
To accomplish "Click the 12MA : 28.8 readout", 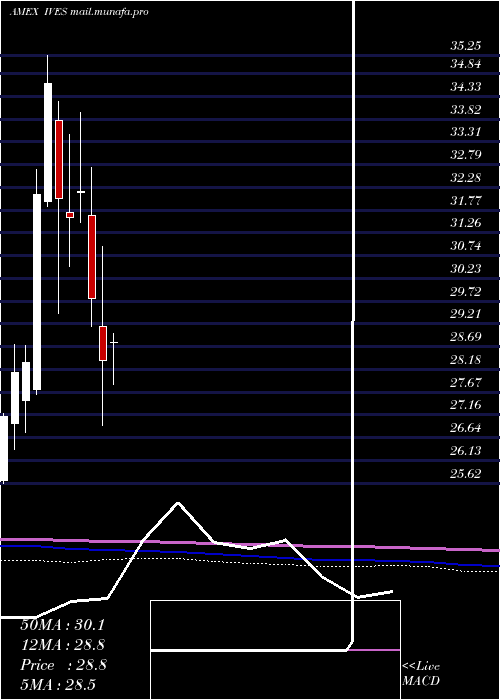I will click(x=63, y=645).
